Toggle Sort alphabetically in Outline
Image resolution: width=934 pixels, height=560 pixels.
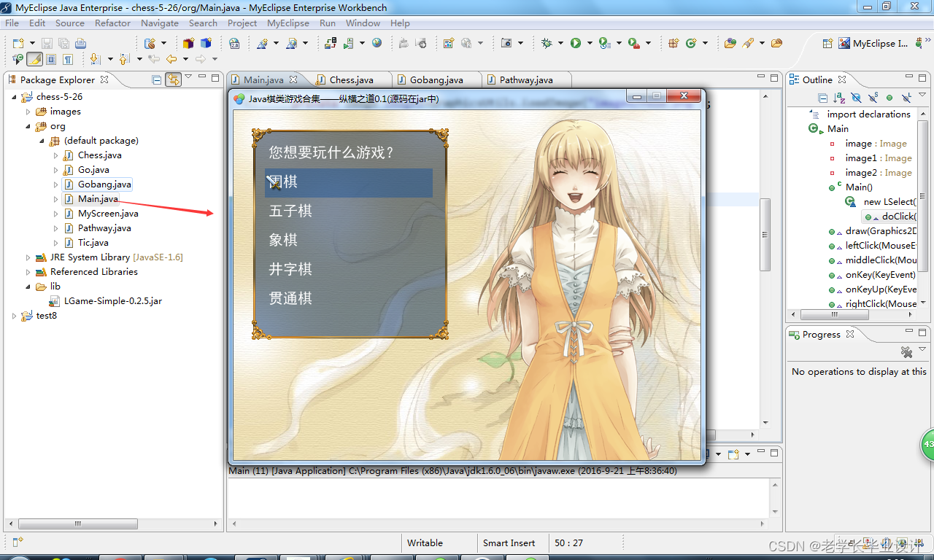(x=839, y=98)
